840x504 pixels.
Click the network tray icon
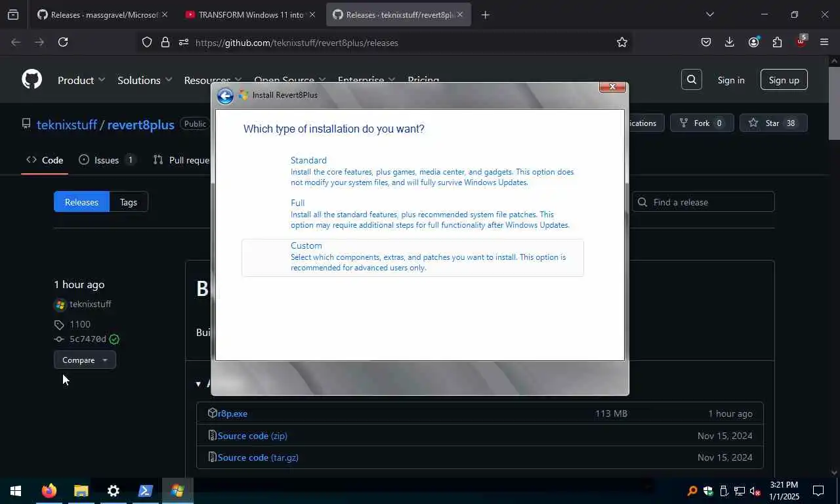point(739,491)
